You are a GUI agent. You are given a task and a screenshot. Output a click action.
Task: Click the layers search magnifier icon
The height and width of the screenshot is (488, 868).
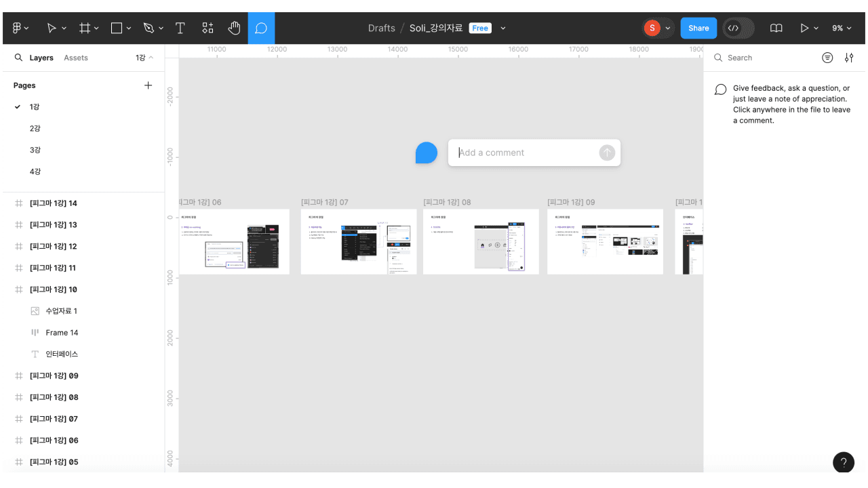coord(18,58)
